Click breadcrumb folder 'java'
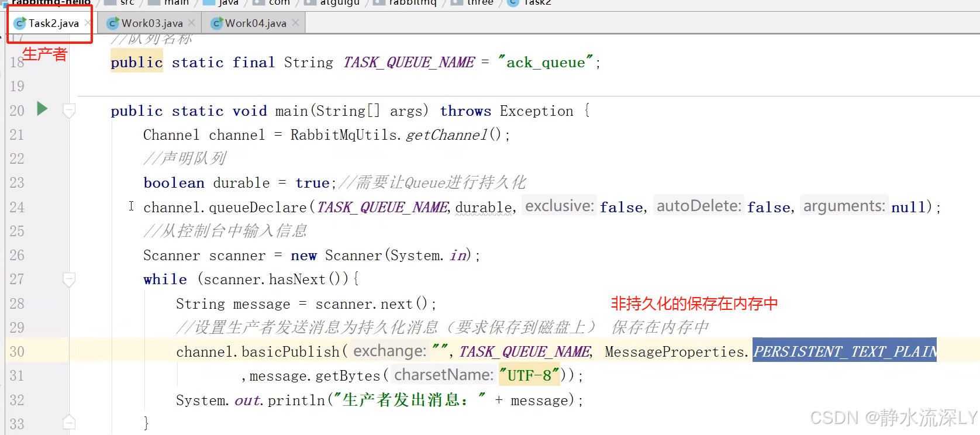The image size is (980, 435). tap(221, 2)
